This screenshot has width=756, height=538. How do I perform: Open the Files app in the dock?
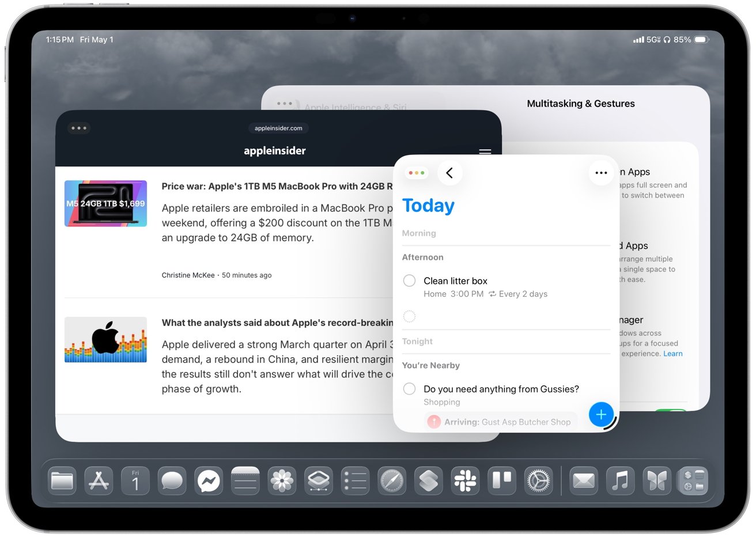(62, 480)
